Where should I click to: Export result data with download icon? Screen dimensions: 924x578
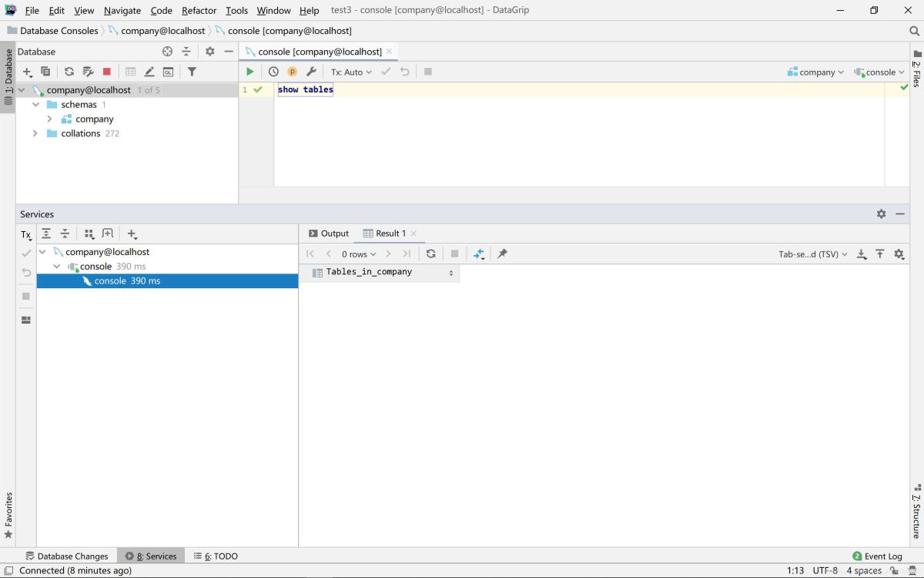click(862, 254)
